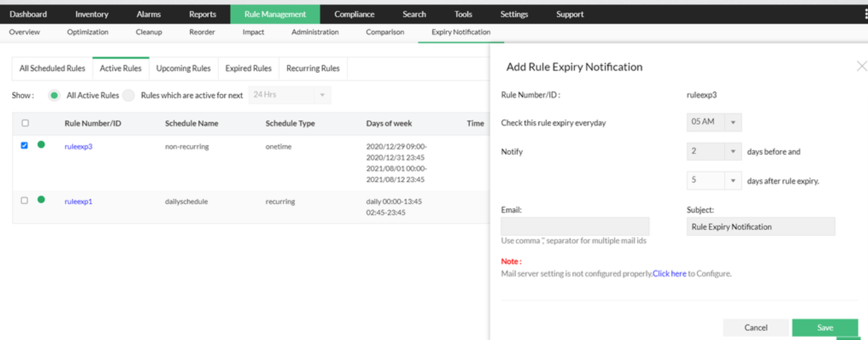Uncheck the ruleexp3 row checkbox
Screen dimensions: 868x340
24,146
